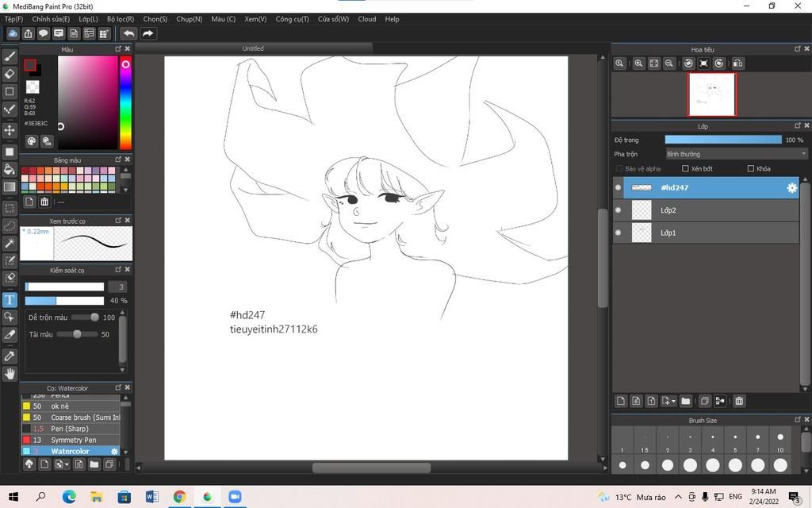Image resolution: width=812 pixels, height=508 pixels.
Task: Delete color with Bảng màu trash icon
Action: pos(44,202)
